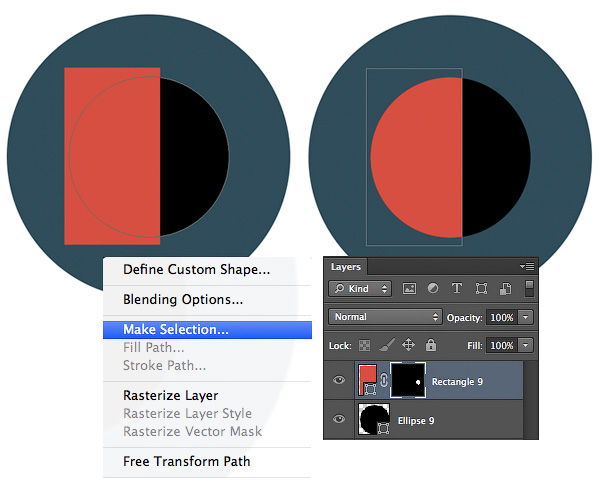
Task: Click the Fill 100% field
Action: (502, 346)
